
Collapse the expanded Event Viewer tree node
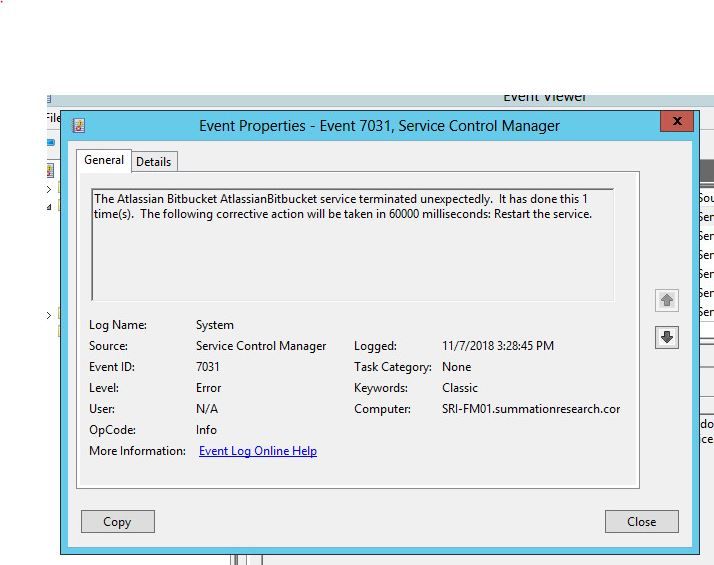[x=49, y=207]
